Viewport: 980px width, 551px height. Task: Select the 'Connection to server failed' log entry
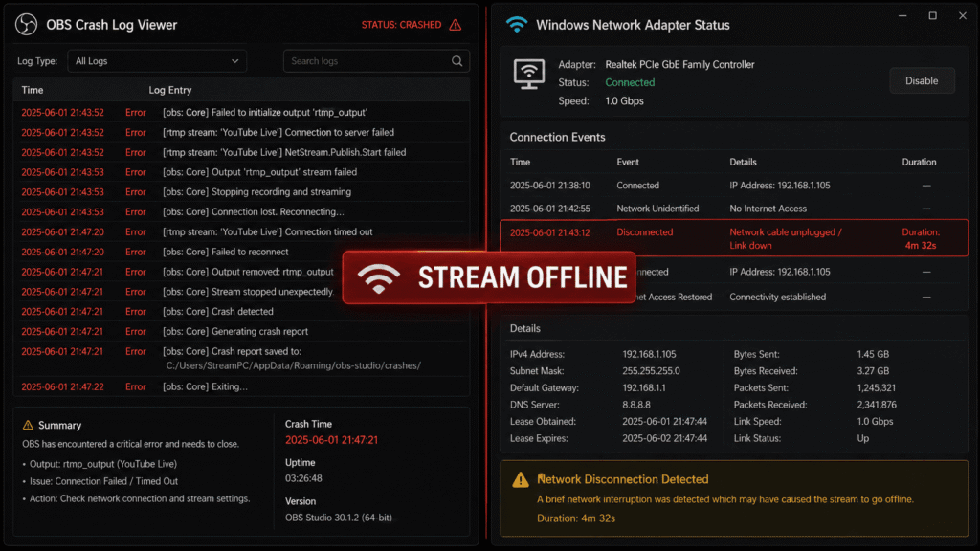[241, 132]
